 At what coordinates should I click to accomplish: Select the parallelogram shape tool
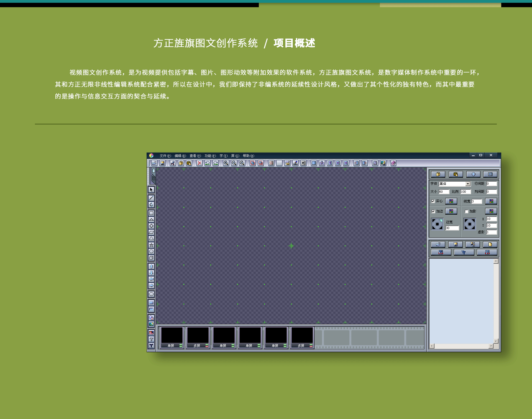pos(151,232)
